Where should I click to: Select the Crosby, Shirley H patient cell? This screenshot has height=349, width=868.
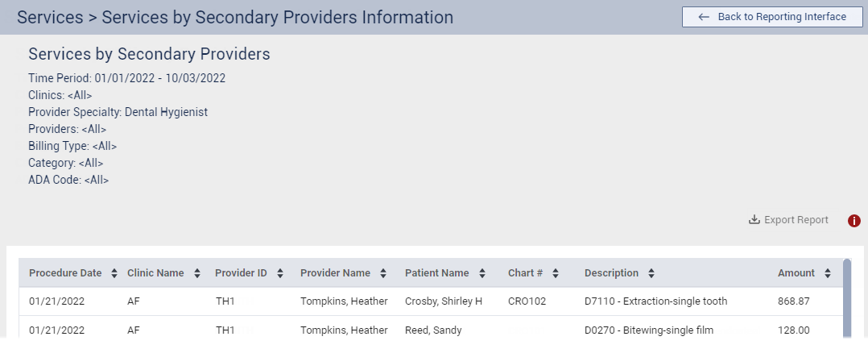coord(443,301)
